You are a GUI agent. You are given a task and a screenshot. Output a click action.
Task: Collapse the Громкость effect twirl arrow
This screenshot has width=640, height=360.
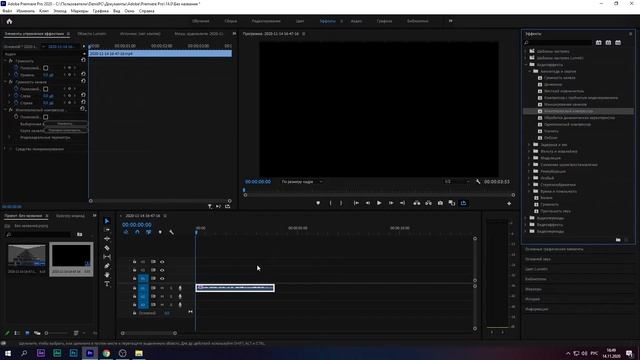(x=6, y=61)
